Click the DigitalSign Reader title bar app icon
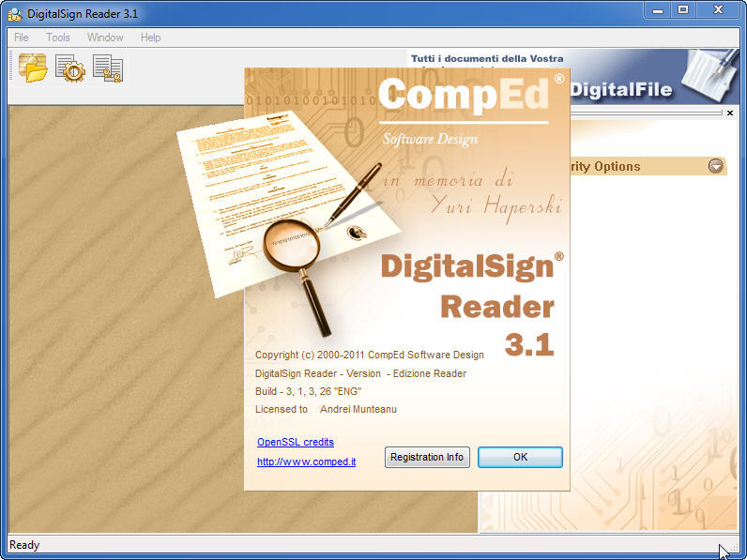Image resolution: width=747 pixels, height=560 pixels. pyautogui.click(x=15, y=14)
